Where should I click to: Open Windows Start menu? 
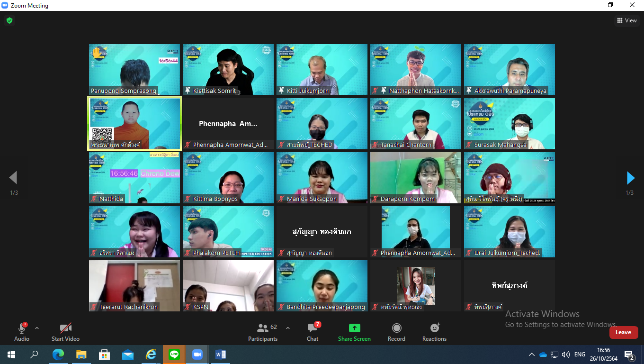click(x=11, y=355)
